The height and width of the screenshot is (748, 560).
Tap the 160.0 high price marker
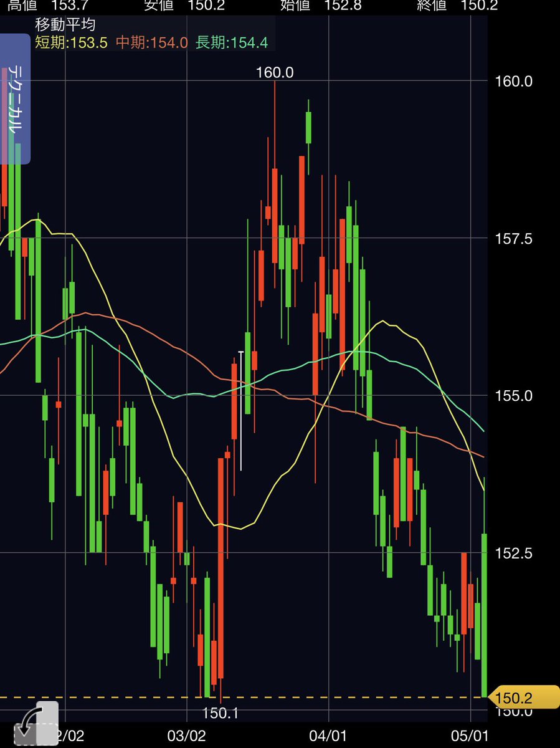pos(275,72)
